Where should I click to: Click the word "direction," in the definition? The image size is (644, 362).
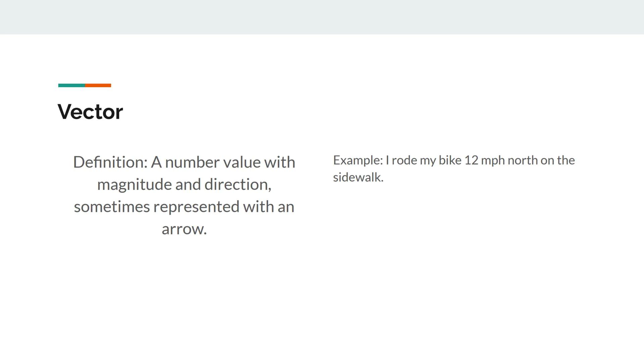tap(238, 185)
